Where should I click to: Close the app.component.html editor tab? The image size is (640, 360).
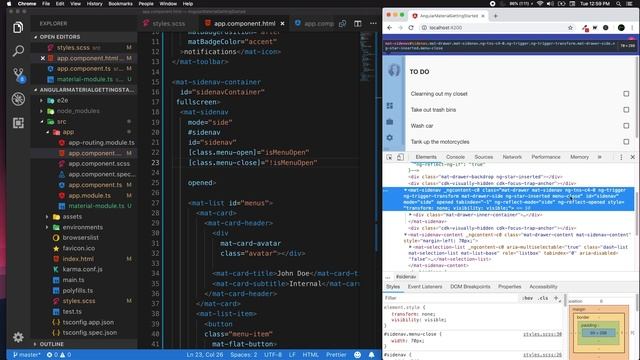(x=282, y=24)
